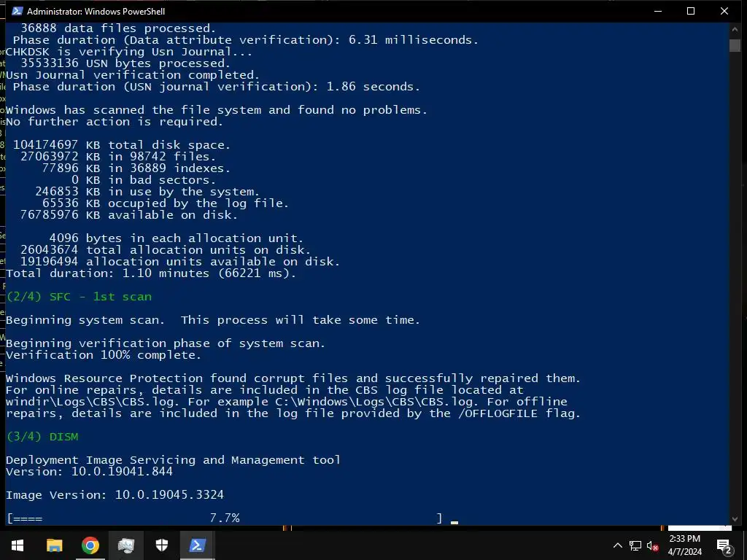Viewport: 747px width, 560px height.
Task: Click '65536 KB occupied by the log file.' line
Action: point(166,203)
